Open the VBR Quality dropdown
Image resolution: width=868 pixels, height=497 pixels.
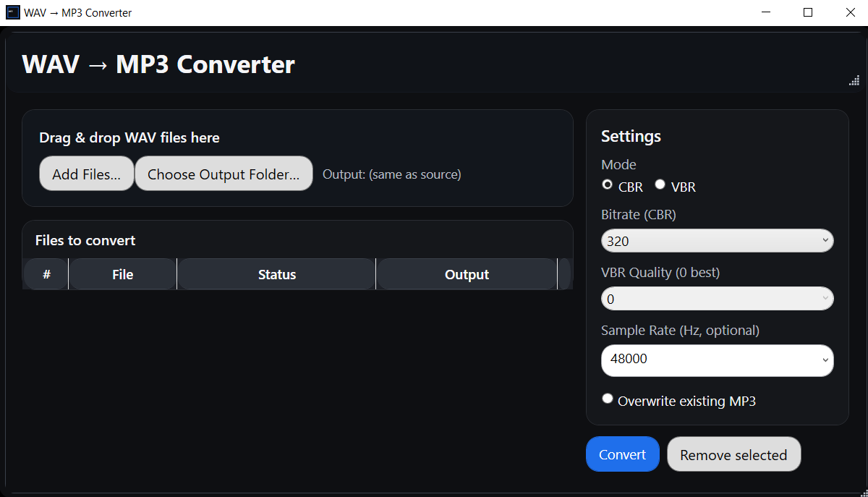(717, 298)
